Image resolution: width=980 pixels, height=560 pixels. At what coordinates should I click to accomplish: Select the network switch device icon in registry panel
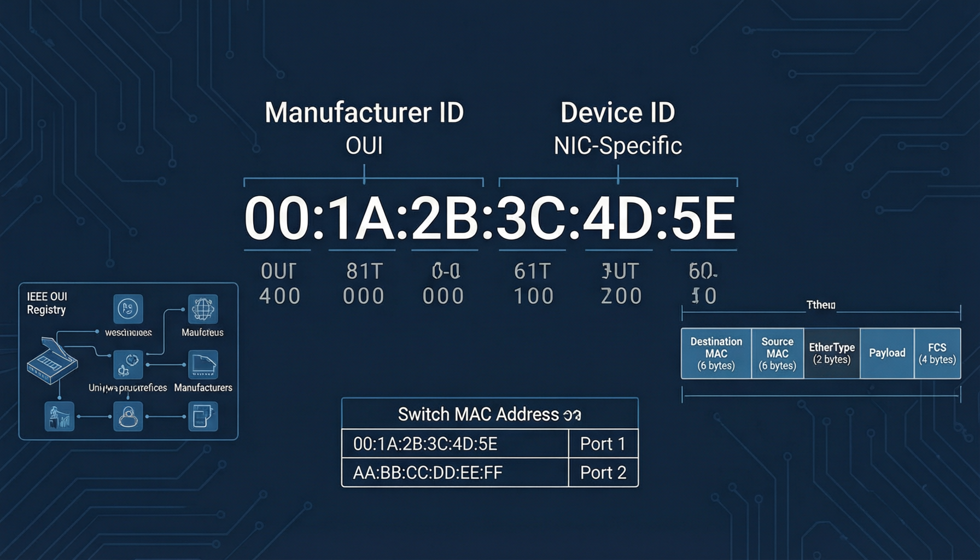point(52,361)
